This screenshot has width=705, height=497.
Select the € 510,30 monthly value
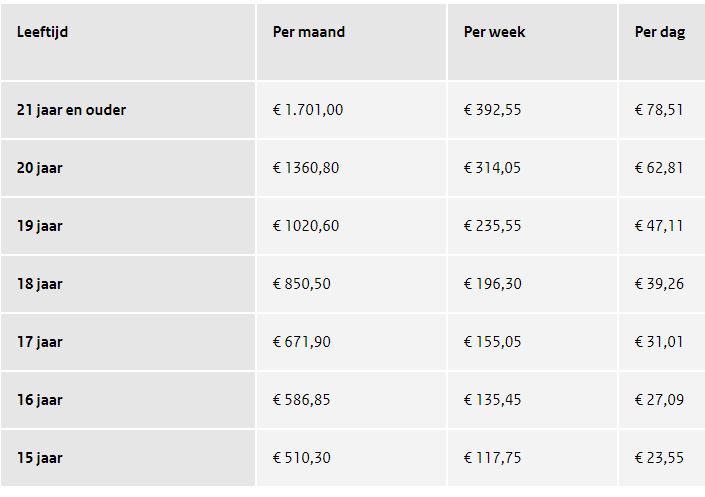coord(302,458)
